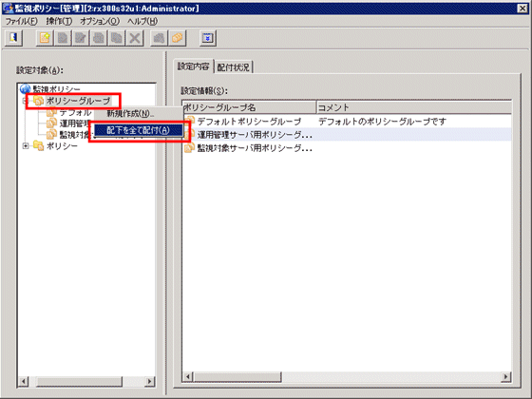The height and width of the screenshot is (399, 532).
Task: Click the folder icon beside ポリシー node
Action: 38,146
